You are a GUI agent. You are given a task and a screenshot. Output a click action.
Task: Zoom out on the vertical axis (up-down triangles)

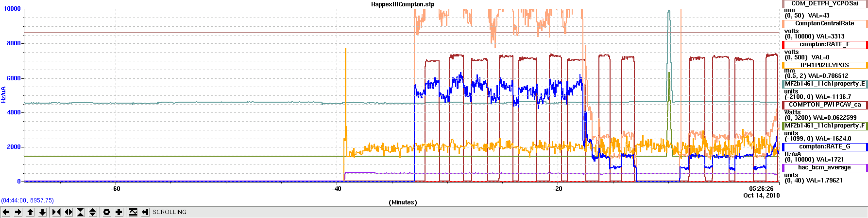pos(93,212)
